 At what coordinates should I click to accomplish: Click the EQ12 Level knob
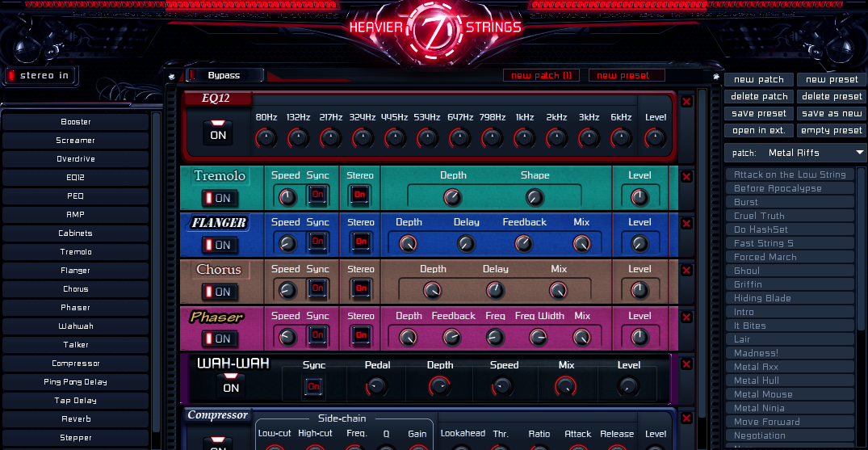[656, 137]
